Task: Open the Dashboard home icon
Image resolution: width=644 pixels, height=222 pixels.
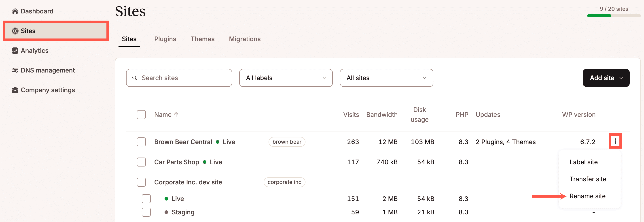Action: tap(15, 11)
